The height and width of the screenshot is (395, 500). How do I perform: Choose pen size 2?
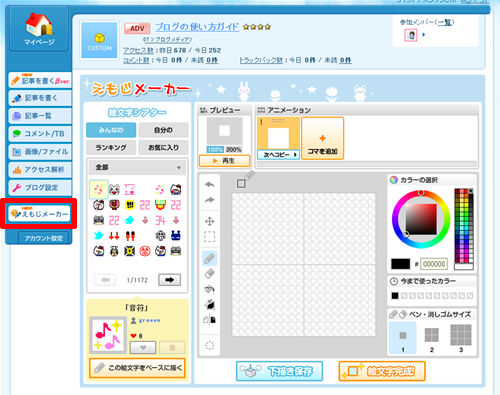[x=432, y=338]
